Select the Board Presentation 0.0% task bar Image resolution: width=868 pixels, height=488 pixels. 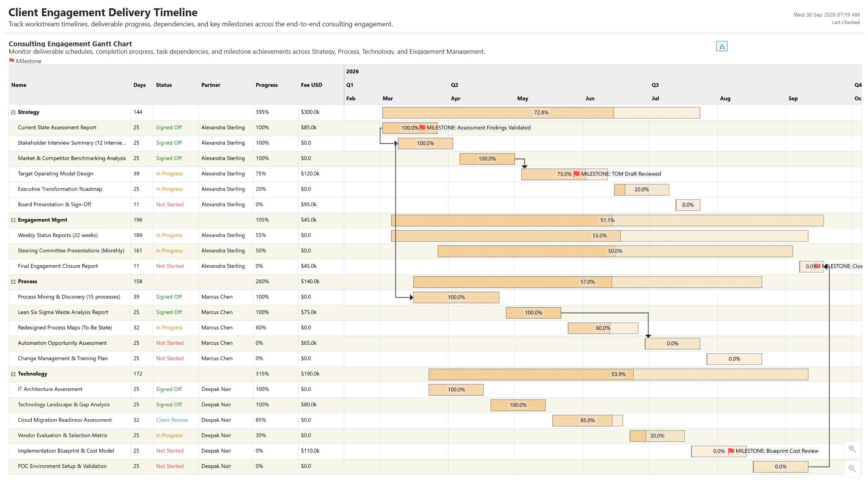[688, 205]
